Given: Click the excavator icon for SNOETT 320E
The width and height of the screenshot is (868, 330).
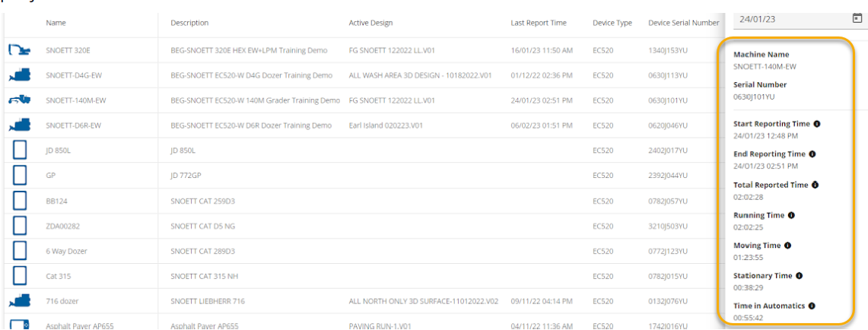Looking at the screenshot, I should click(x=20, y=50).
